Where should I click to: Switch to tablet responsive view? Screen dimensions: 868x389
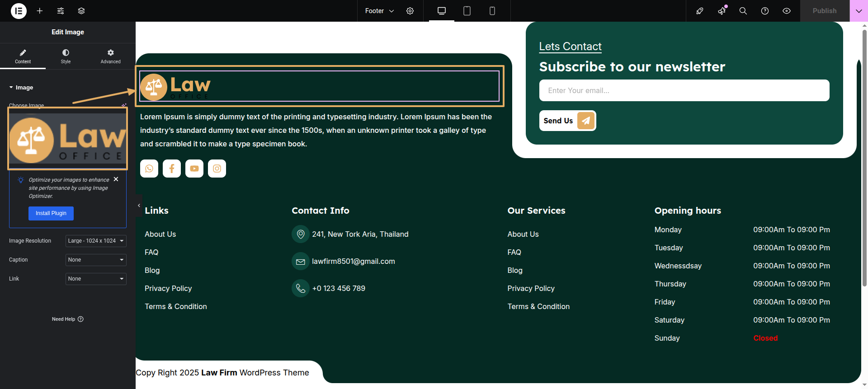tap(467, 11)
